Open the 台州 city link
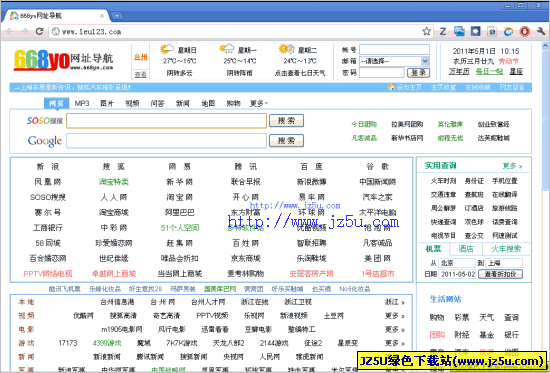Viewport: 550px width, 373px height. pos(141,57)
